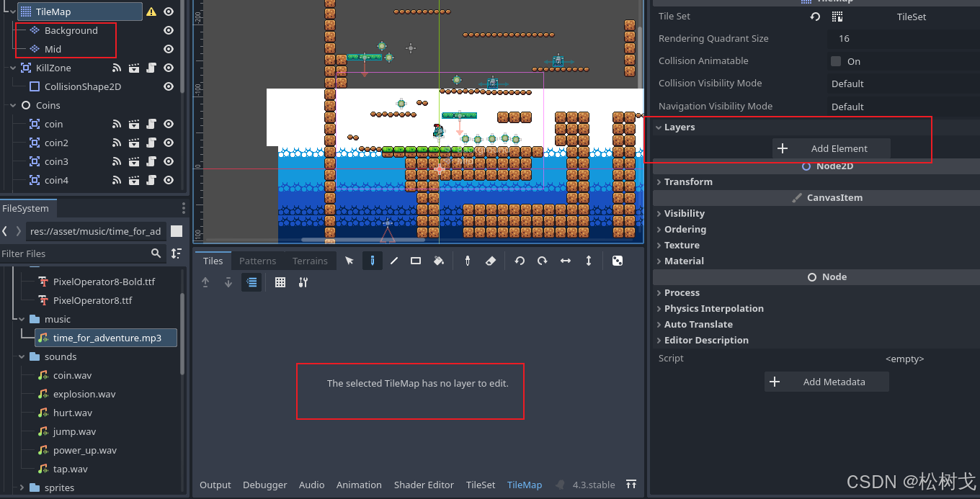Switch to the Terrains tab
This screenshot has height=499, width=980.
[x=310, y=261]
